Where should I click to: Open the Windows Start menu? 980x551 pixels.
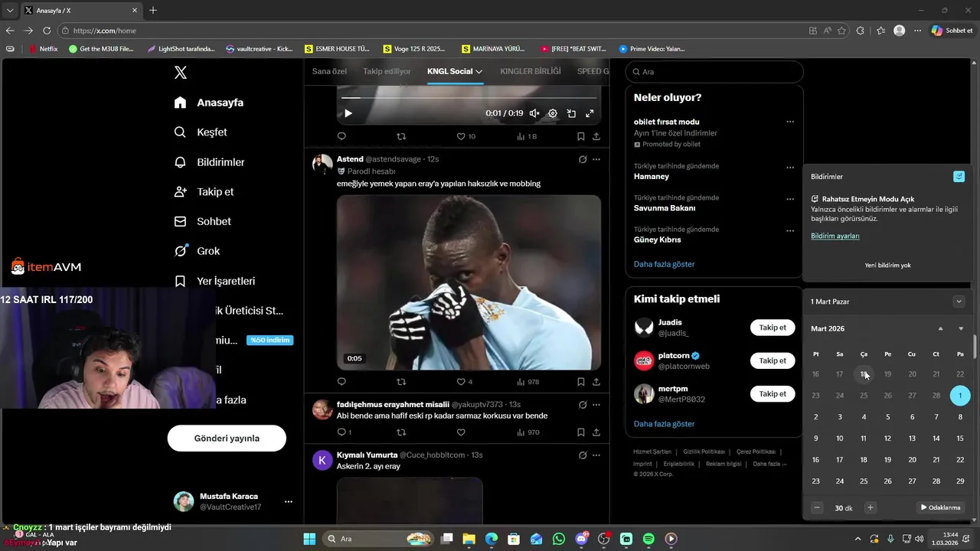click(x=309, y=539)
